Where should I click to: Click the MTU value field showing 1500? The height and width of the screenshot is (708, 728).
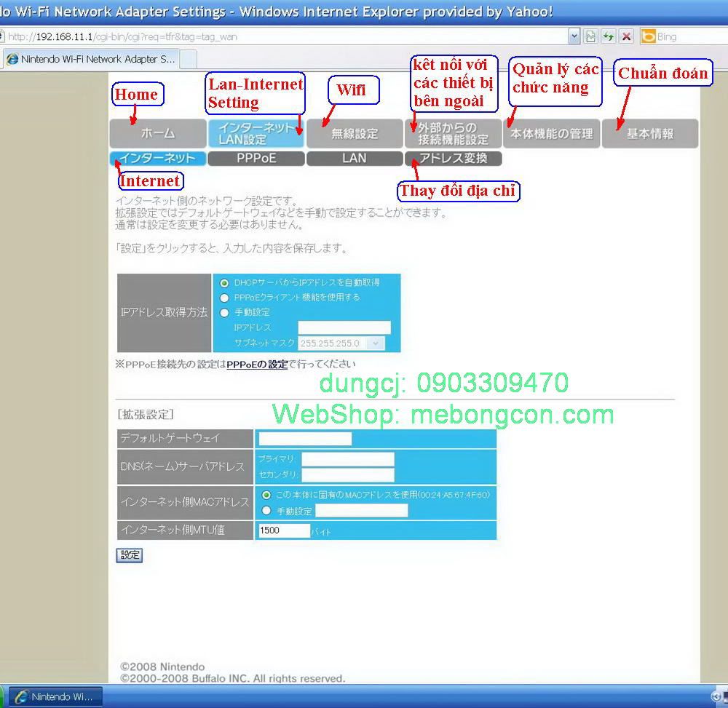point(283,530)
